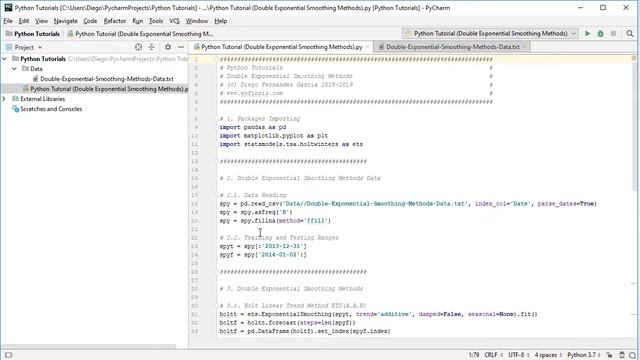Click the spyt = spy[:'2013-12-31'] line
Image resolution: width=640 pixels, height=360 pixels.
(x=263, y=246)
